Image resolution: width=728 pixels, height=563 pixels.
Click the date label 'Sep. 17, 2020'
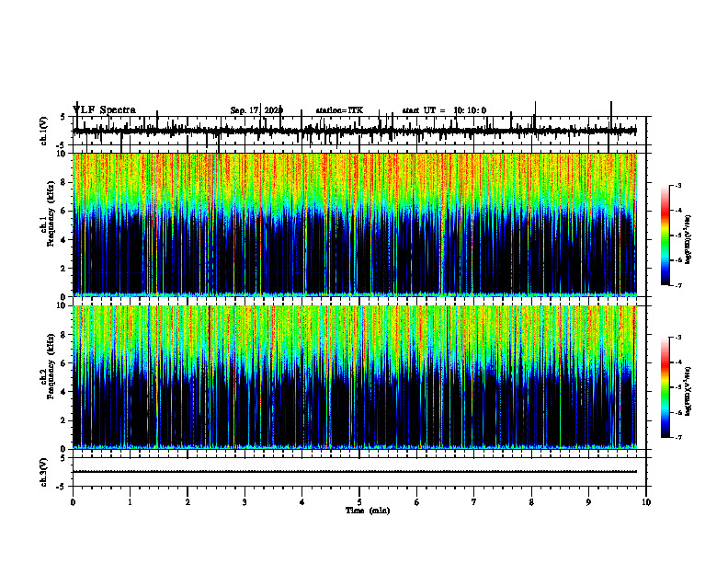tap(256, 110)
